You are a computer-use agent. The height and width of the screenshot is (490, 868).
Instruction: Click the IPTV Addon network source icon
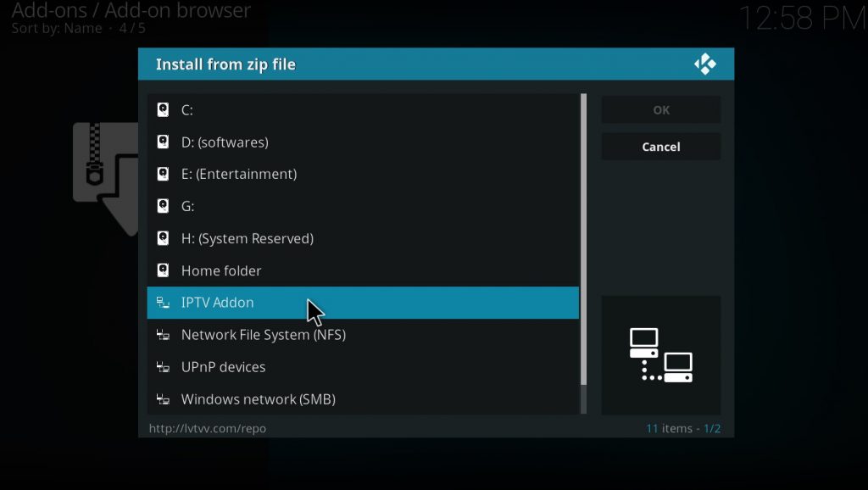point(163,303)
